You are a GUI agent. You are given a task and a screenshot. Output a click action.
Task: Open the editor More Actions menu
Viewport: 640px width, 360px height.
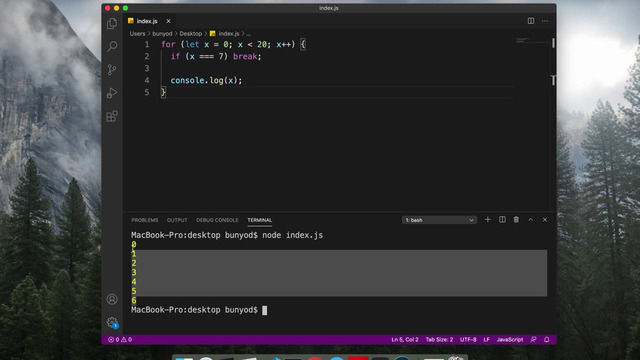pyautogui.click(x=545, y=21)
